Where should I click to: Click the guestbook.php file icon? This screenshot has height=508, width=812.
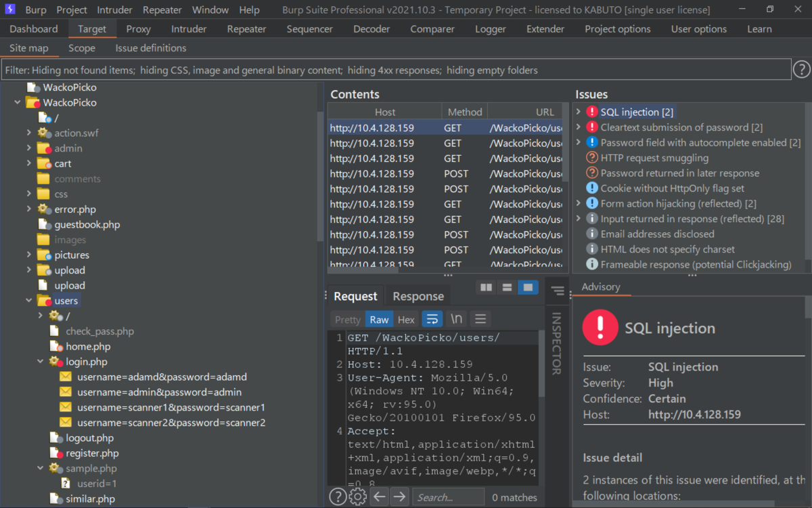point(44,225)
